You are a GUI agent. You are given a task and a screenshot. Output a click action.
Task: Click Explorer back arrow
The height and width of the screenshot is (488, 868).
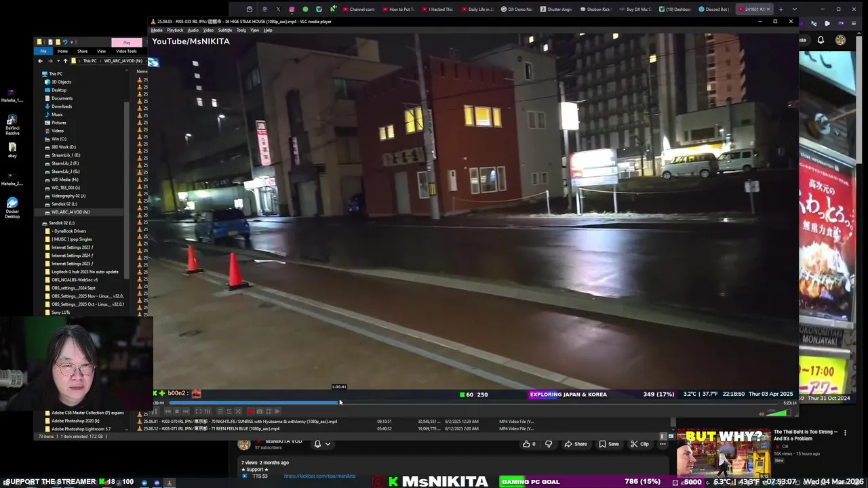(x=40, y=61)
